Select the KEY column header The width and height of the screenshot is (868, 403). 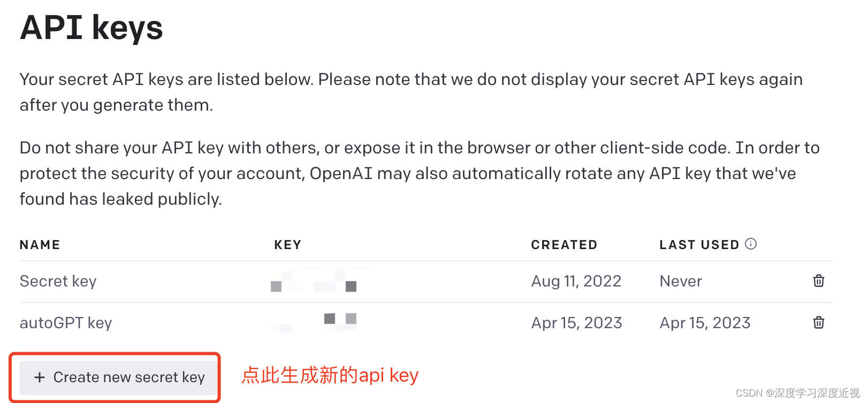click(x=288, y=245)
